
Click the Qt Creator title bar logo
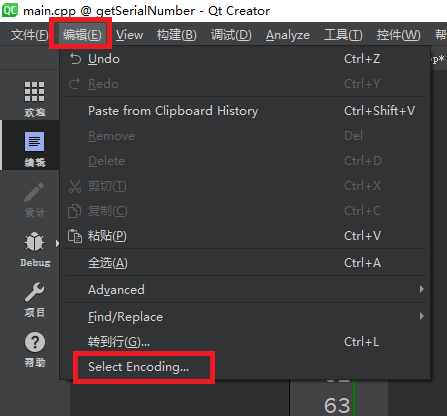click(10, 10)
